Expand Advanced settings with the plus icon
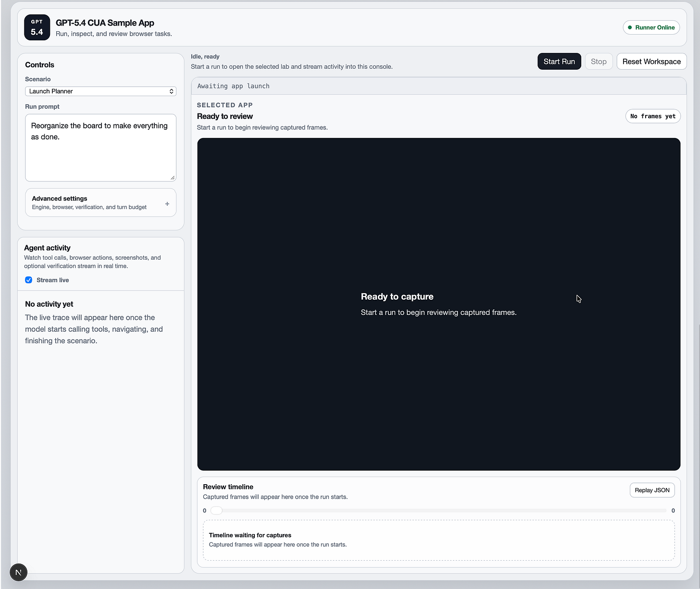The width and height of the screenshot is (700, 589). click(167, 204)
